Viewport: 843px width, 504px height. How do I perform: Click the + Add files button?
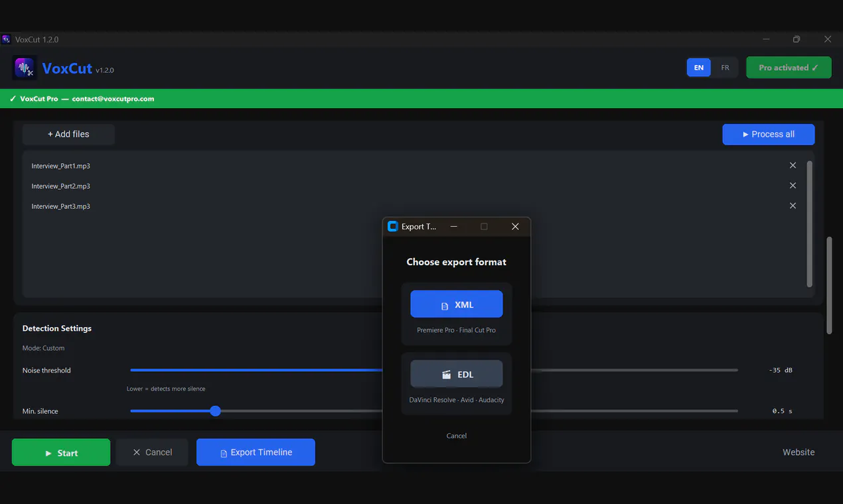coord(68,134)
